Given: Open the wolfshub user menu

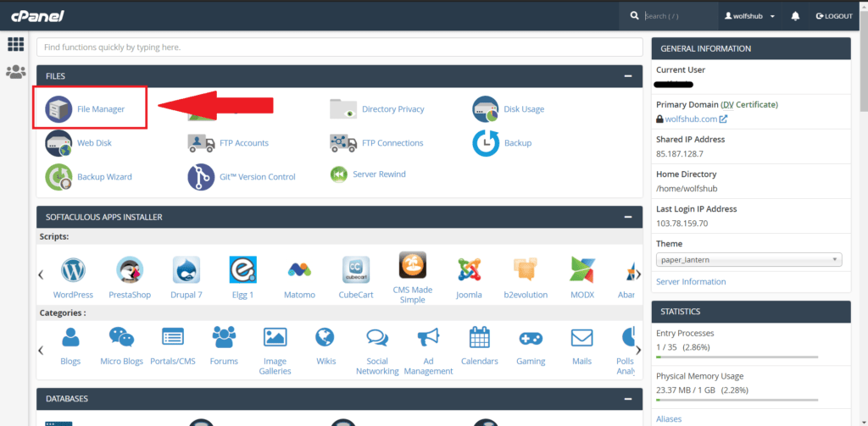Looking at the screenshot, I should [751, 16].
